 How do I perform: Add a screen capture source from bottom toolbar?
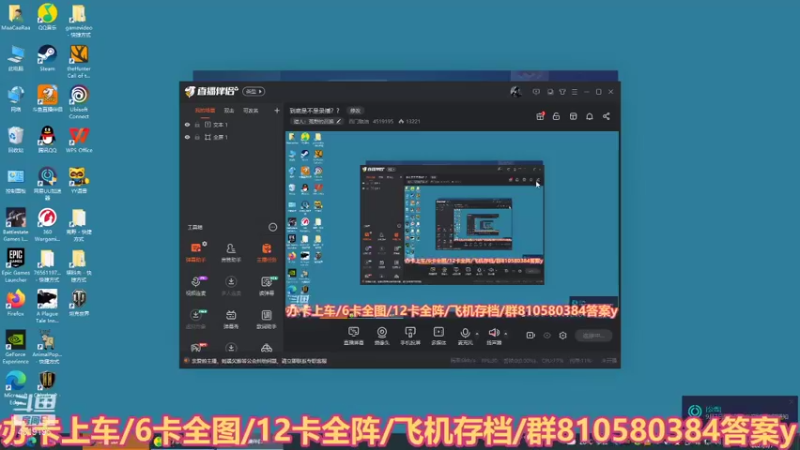(x=354, y=336)
